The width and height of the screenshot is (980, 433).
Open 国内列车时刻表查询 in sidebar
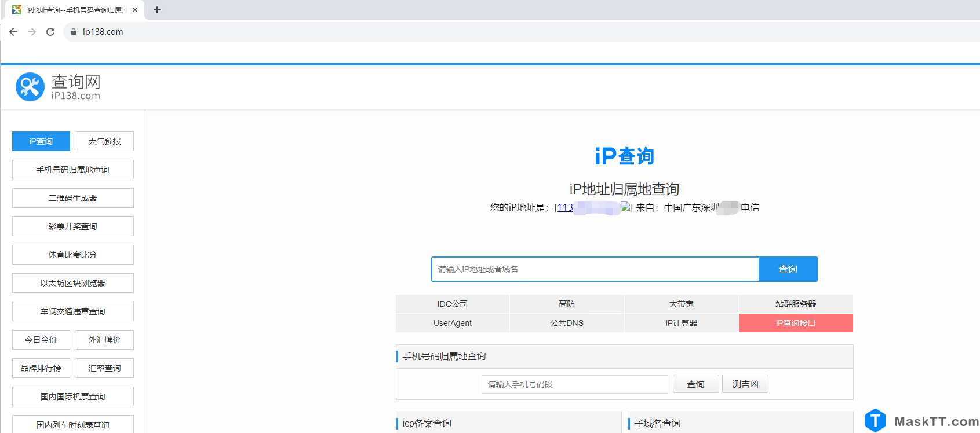(73, 424)
